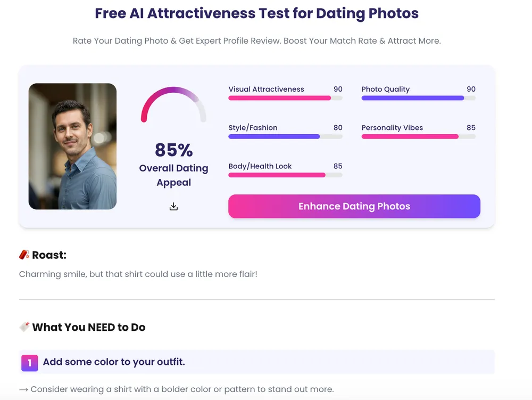
Task: Click the What You NEED to Do icon
Action: [x=24, y=327]
